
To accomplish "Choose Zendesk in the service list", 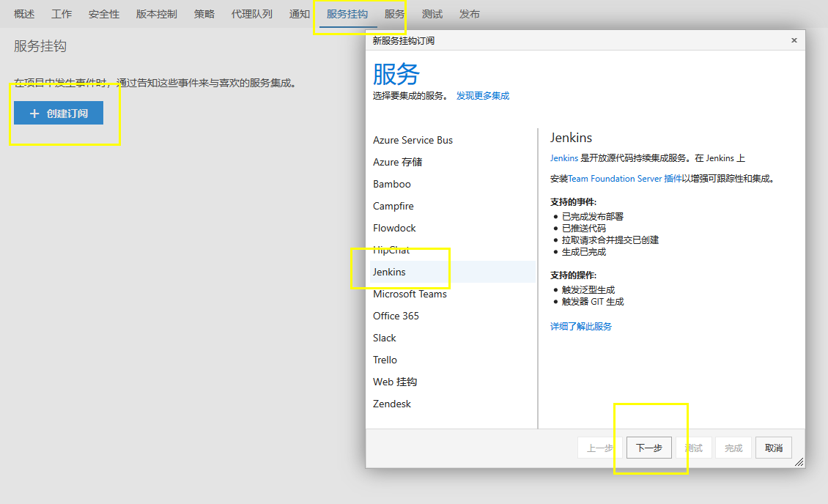I will point(453,404).
